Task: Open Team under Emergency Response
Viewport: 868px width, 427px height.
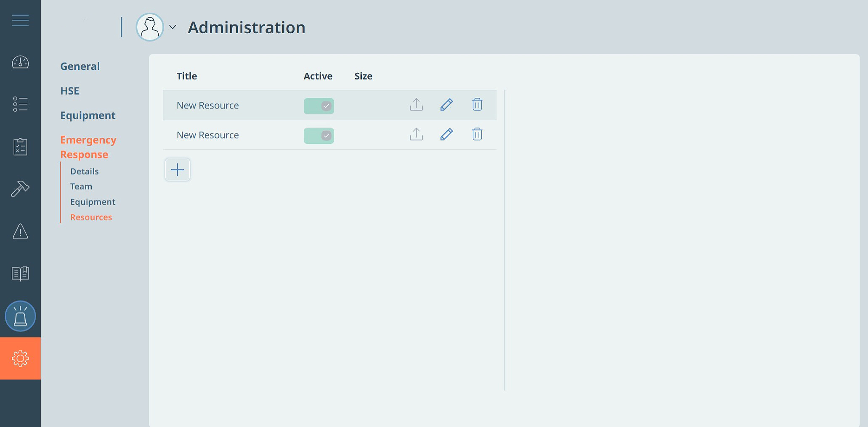Action: coord(81,187)
